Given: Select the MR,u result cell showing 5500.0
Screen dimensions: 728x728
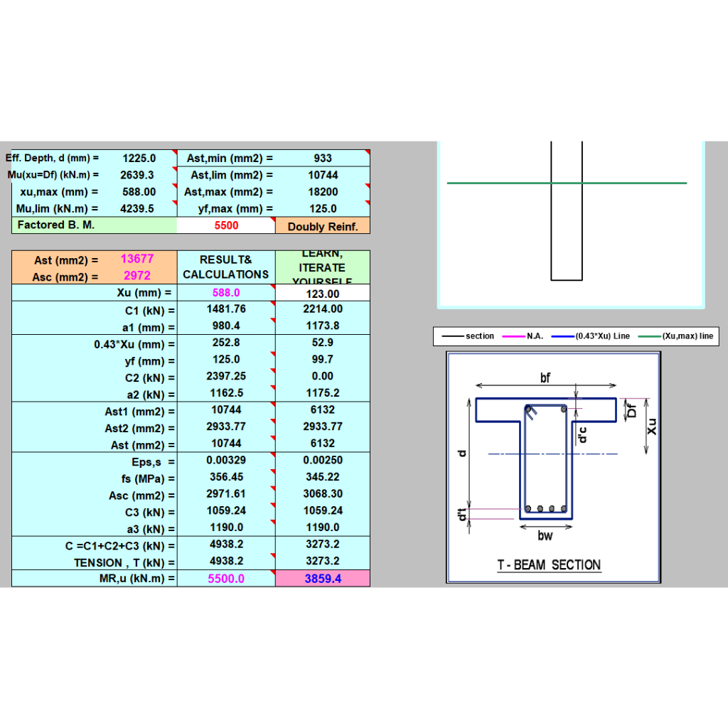Looking at the screenshot, I should point(226,579).
